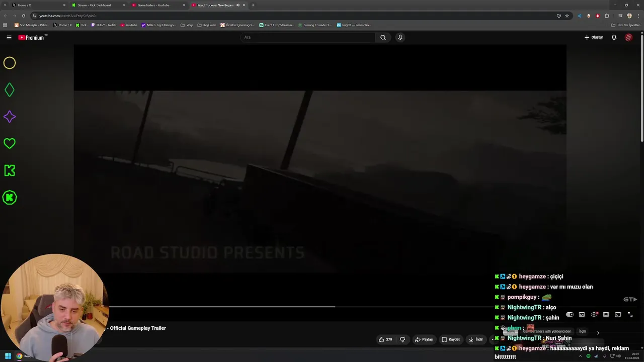Share the video with Paylaş

pyautogui.click(x=424, y=339)
